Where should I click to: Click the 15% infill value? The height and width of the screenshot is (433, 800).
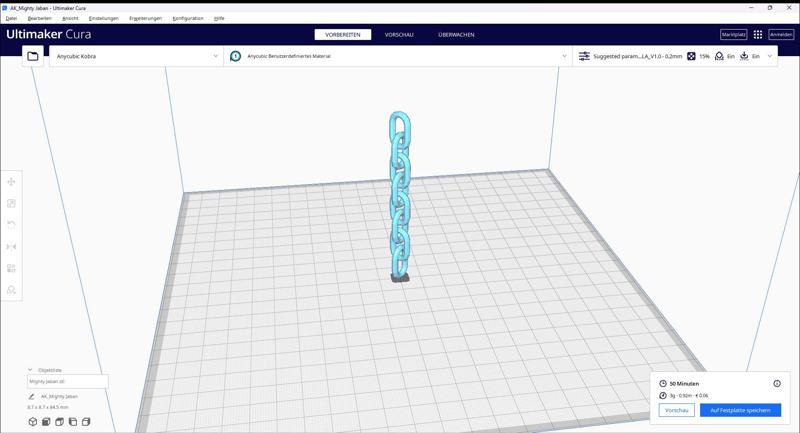click(x=705, y=56)
